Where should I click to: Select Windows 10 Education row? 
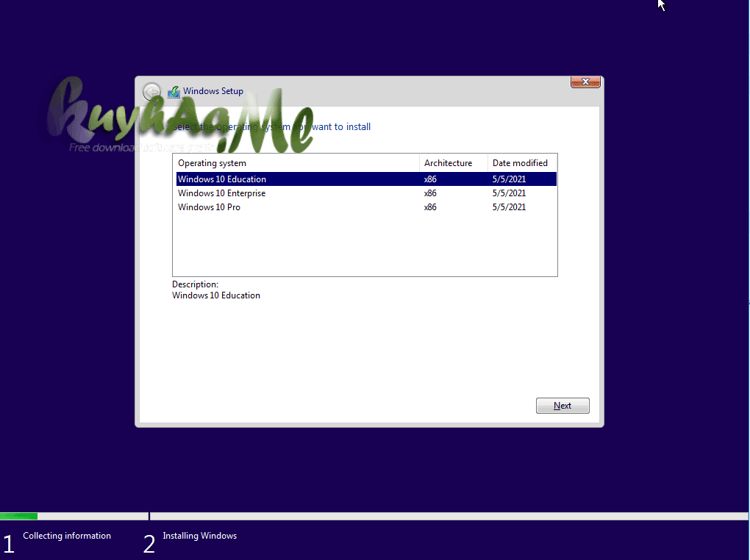click(x=366, y=179)
